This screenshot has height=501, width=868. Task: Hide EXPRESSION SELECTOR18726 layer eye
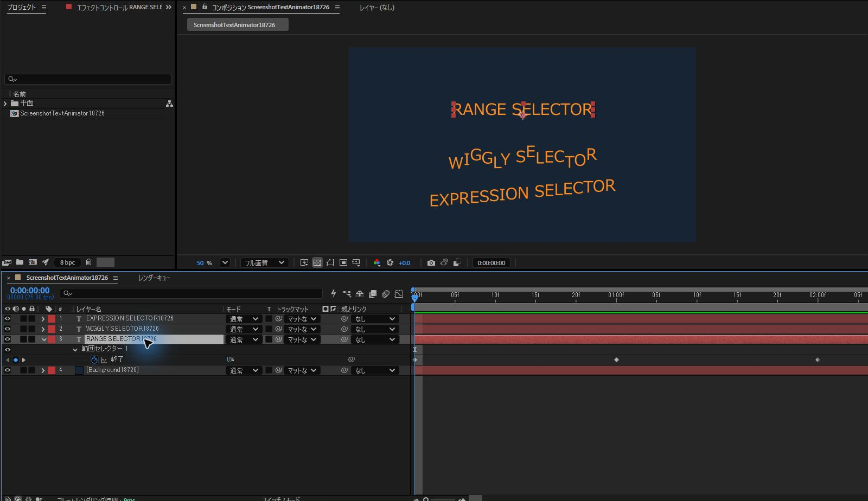8,319
